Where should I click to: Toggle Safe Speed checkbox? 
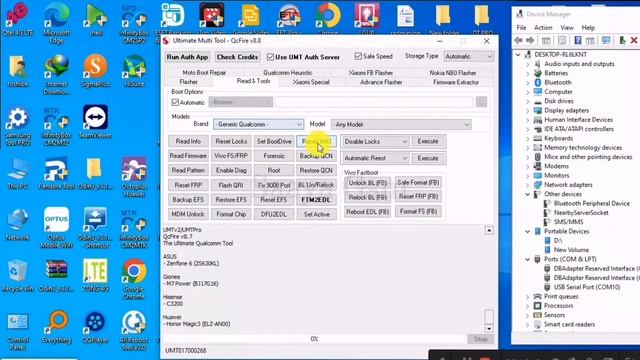tap(358, 56)
